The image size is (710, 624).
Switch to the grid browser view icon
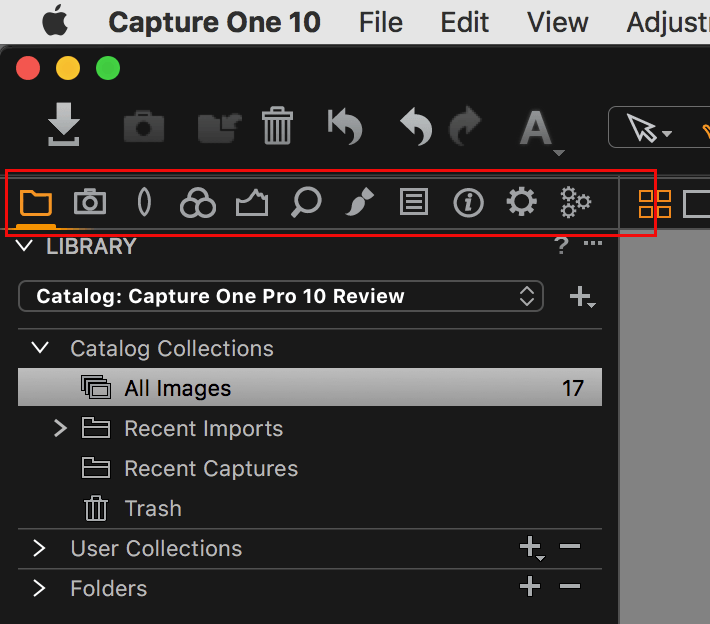(655, 204)
